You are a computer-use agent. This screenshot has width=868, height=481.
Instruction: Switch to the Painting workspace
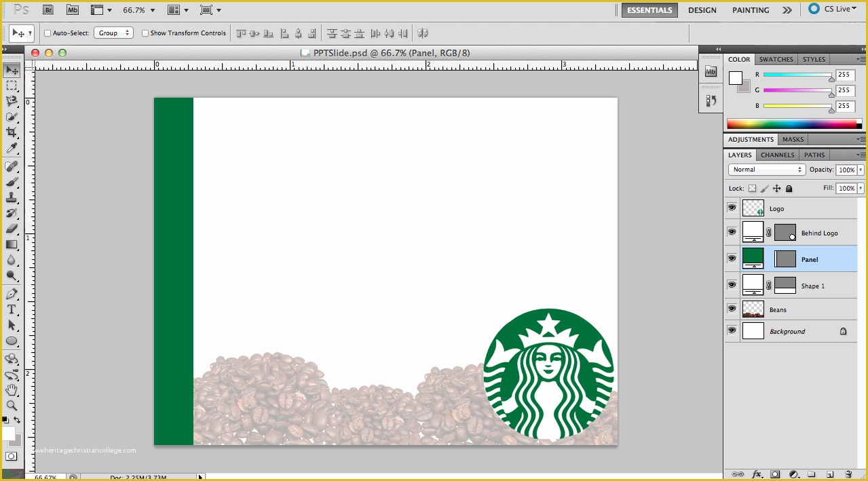(x=751, y=10)
